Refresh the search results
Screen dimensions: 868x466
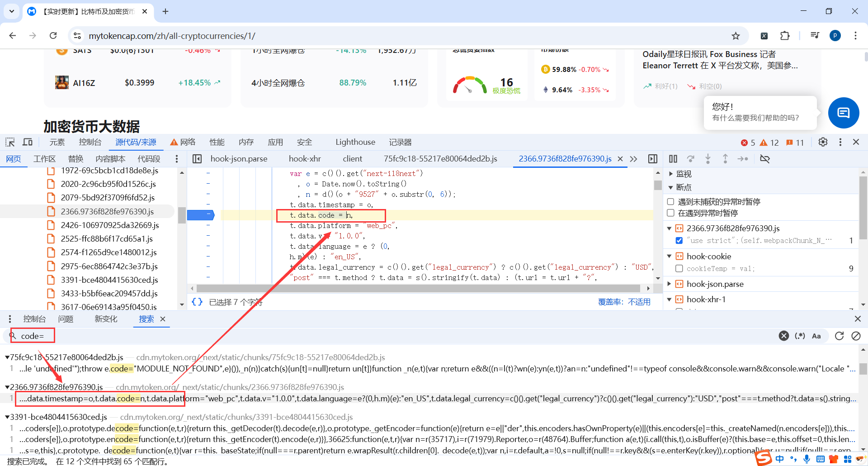pyautogui.click(x=840, y=336)
